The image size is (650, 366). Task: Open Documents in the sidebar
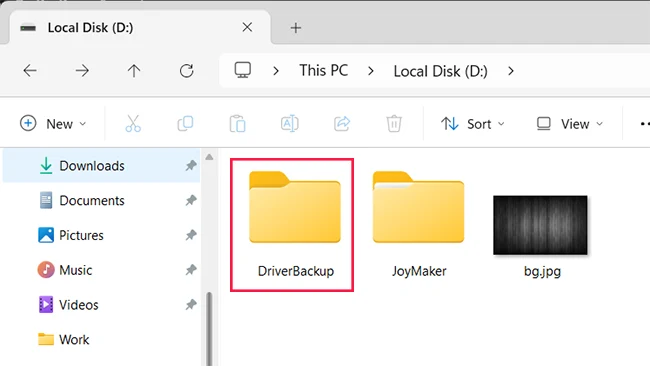coord(101,201)
